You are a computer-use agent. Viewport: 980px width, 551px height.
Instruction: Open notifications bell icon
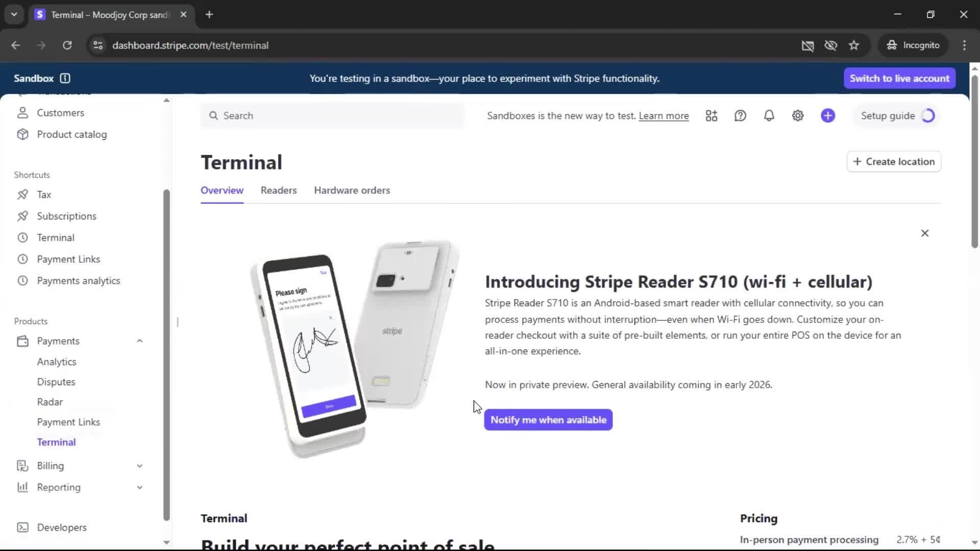[x=769, y=116]
